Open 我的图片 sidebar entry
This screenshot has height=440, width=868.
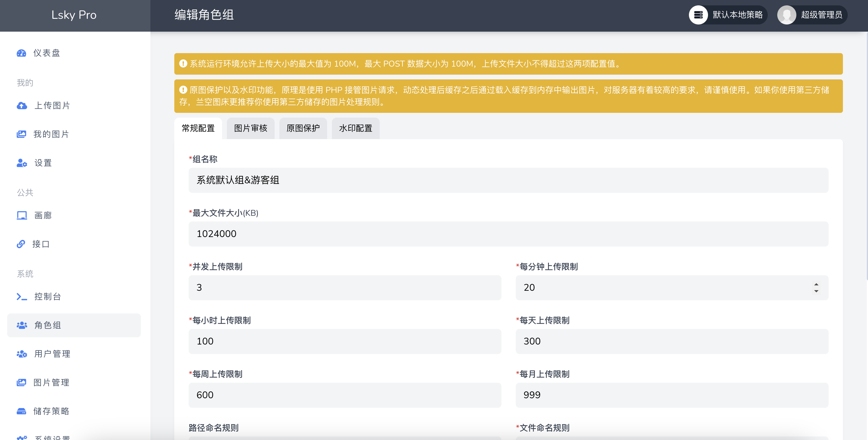(x=74, y=134)
